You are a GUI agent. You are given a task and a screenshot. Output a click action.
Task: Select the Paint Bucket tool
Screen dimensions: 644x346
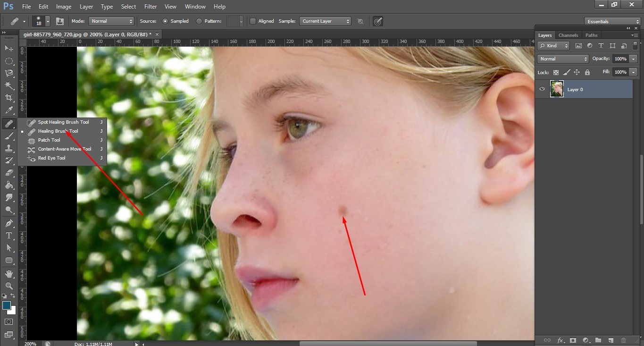pos(9,185)
